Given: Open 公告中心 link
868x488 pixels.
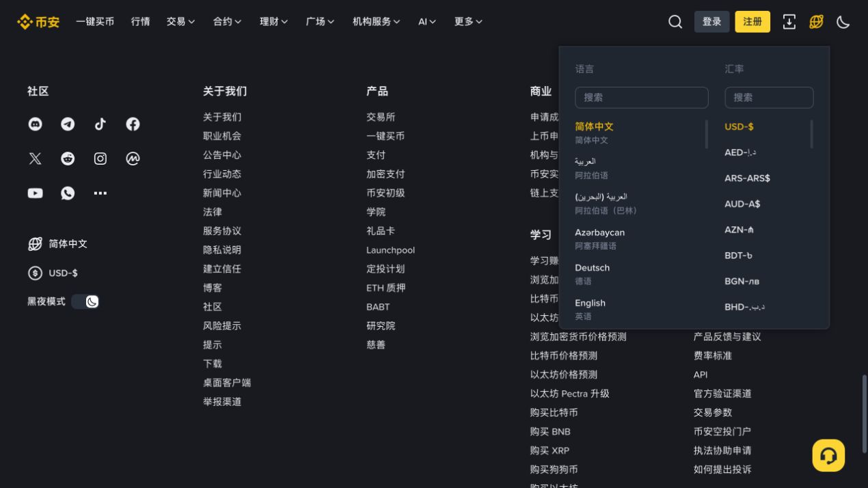Looking at the screenshot, I should pos(222,155).
